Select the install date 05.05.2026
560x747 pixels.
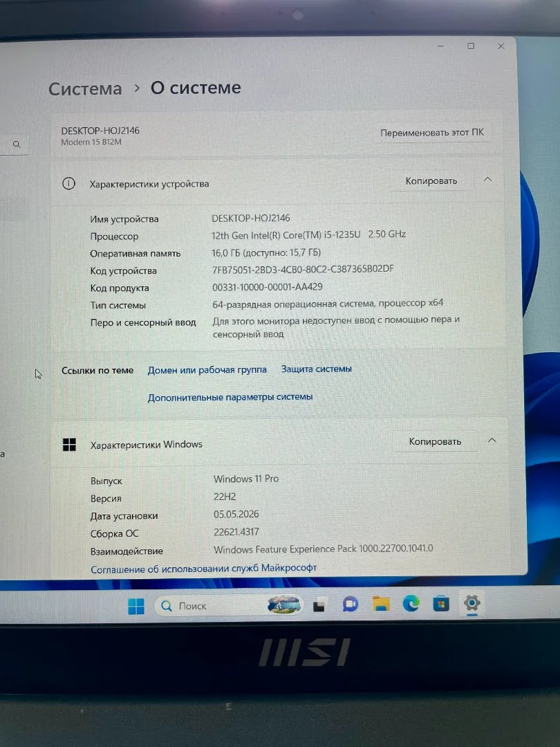point(236,514)
